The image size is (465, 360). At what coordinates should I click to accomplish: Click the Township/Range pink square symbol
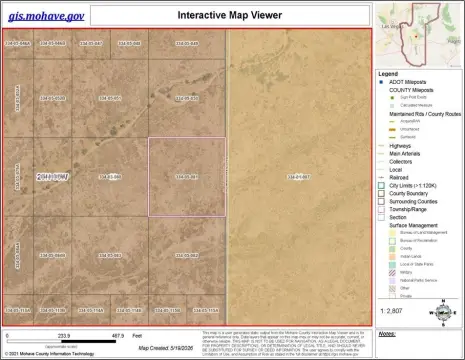382,209
